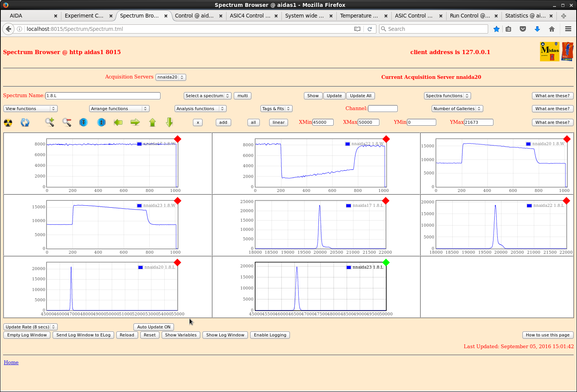This screenshot has height=392, width=577.
Task: Expand the Spectra functions dropdown
Action: click(447, 96)
